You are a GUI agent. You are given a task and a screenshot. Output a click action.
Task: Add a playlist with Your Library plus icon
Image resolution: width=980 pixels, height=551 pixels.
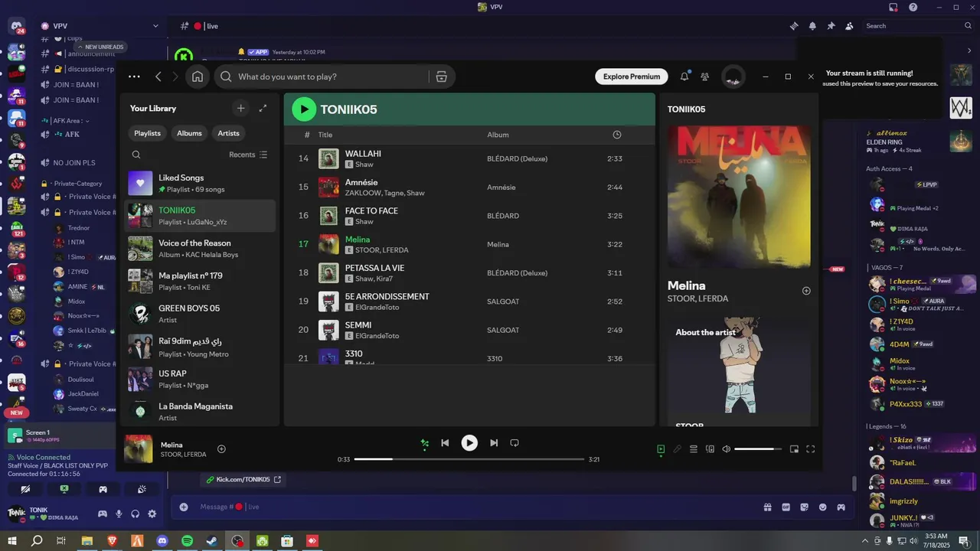240,109
